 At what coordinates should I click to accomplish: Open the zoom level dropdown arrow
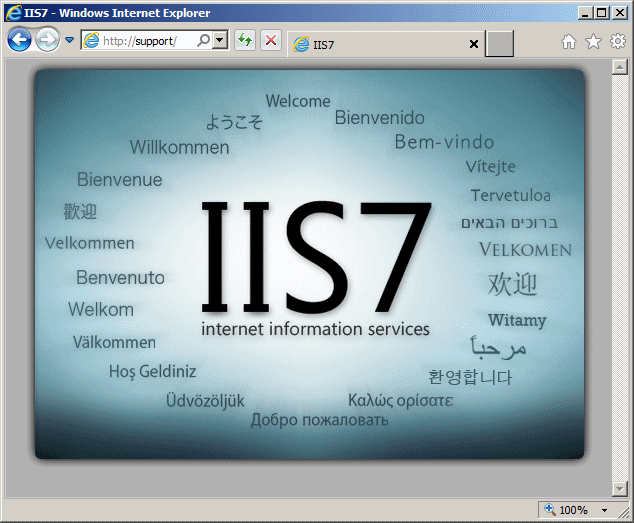pos(604,510)
